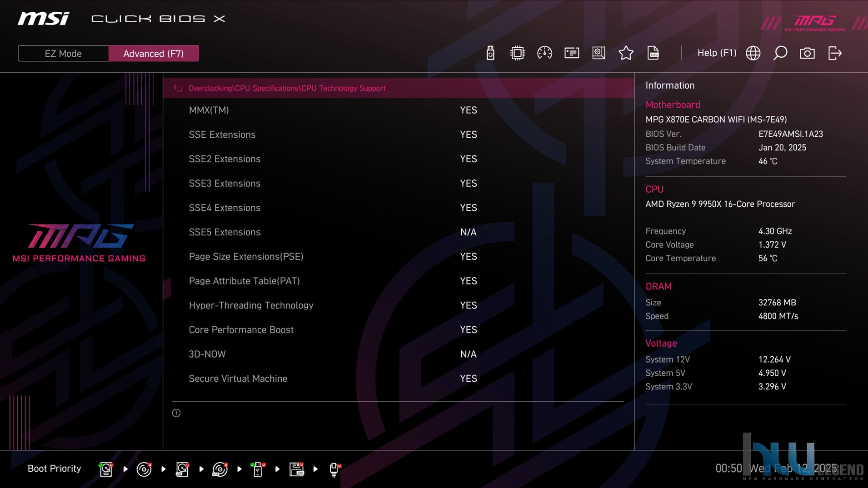Click the Core Temperature 56 °C value
The image size is (868, 488).
(768, 259)
